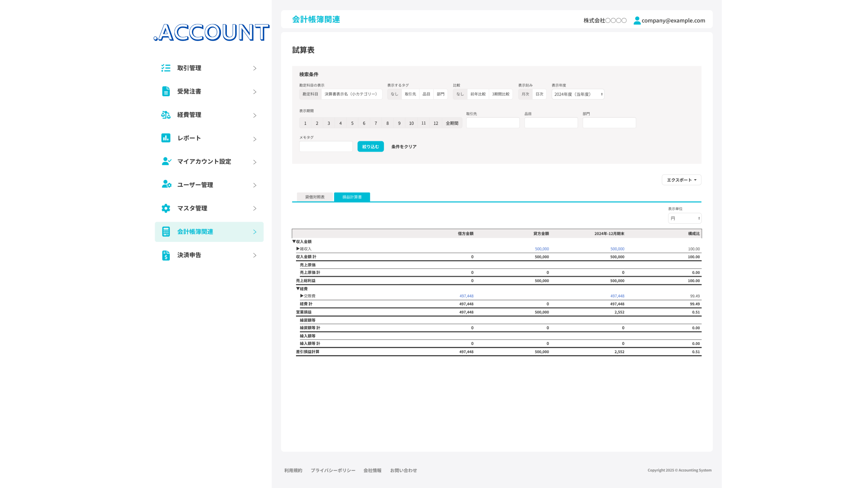Click the 経費管理 scales icon
This screenshot has height=488, width=868.
click(165, 115)
